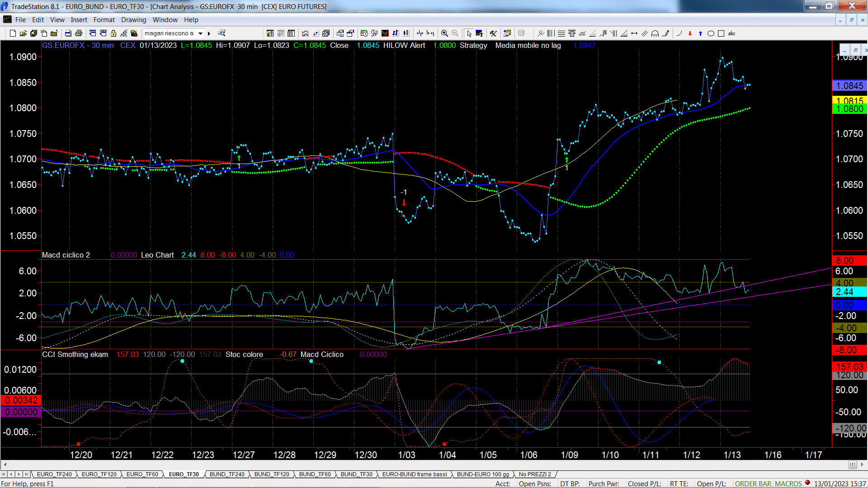
Task: Select the abc text drawing tool
Action: pos(731,33)
